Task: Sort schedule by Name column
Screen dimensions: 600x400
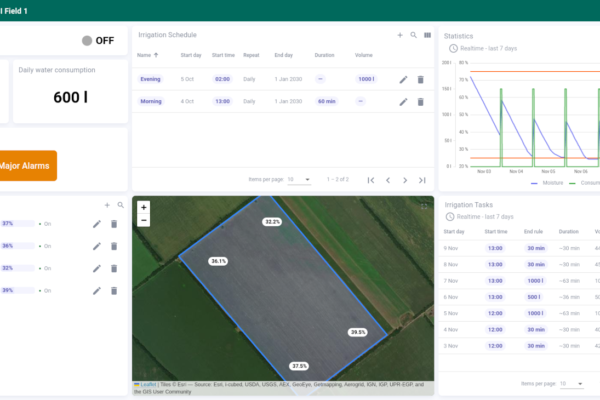Action: [x=143, y=55]
